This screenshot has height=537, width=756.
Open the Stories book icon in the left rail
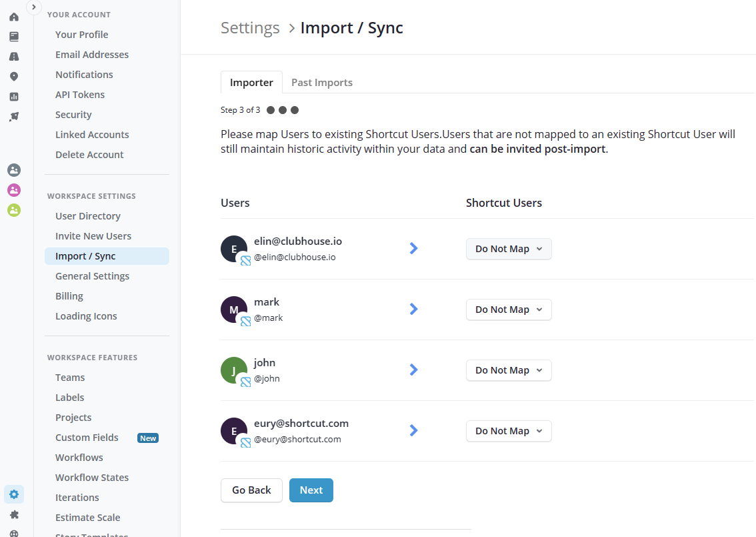click(14, 37)
